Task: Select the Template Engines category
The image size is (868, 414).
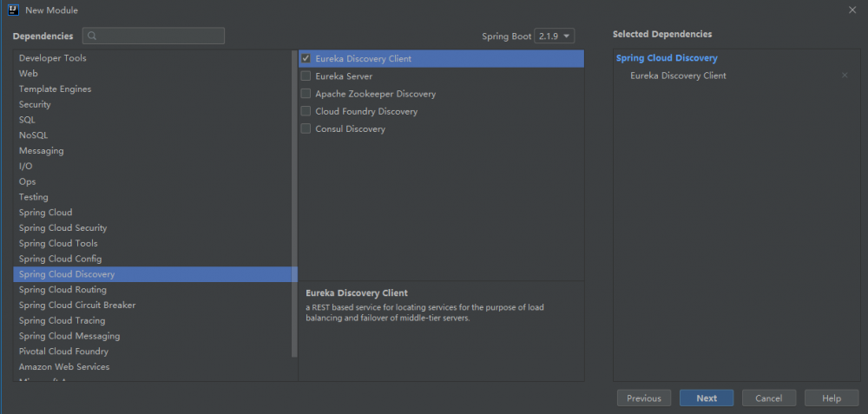Action: [55, 89]
